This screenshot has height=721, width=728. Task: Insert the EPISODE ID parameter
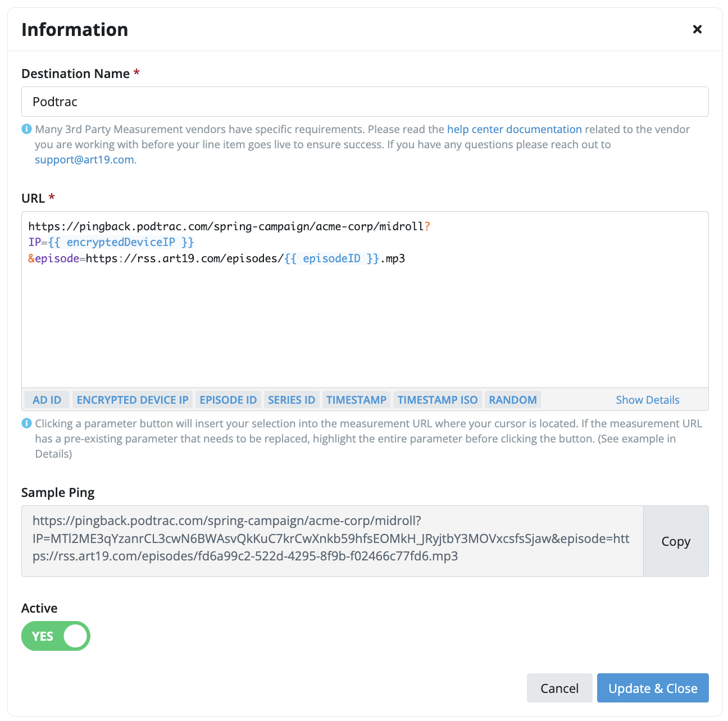228,400
